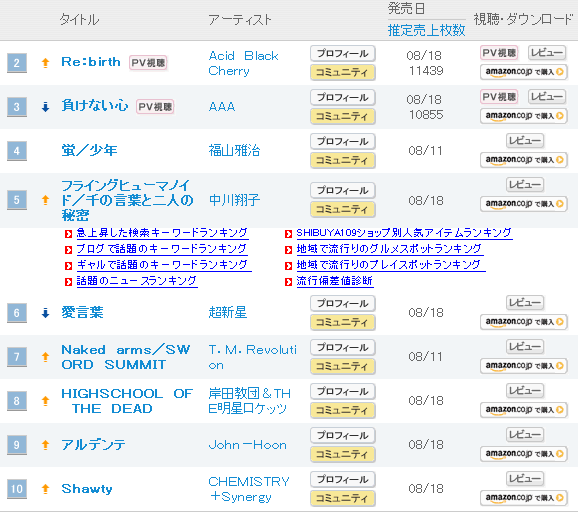578x513 pixels.
Task: Open artist link John-Hoon
Action: click(x=247, y=445)
